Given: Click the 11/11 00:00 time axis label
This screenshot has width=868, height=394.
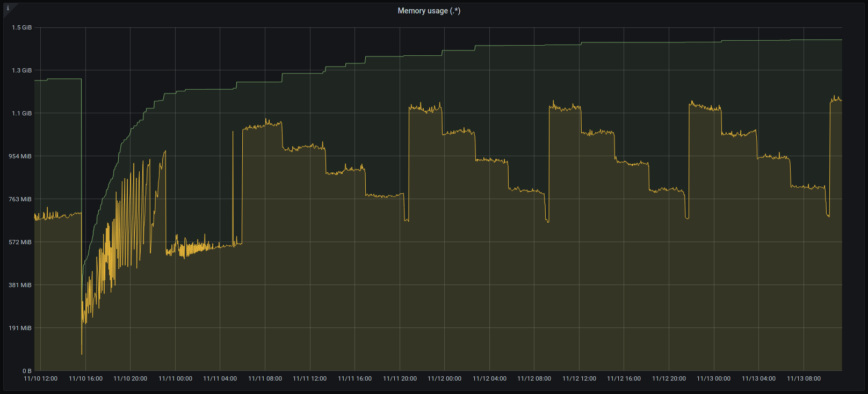Looking at the screenshot, I should [x=176, y=378].
